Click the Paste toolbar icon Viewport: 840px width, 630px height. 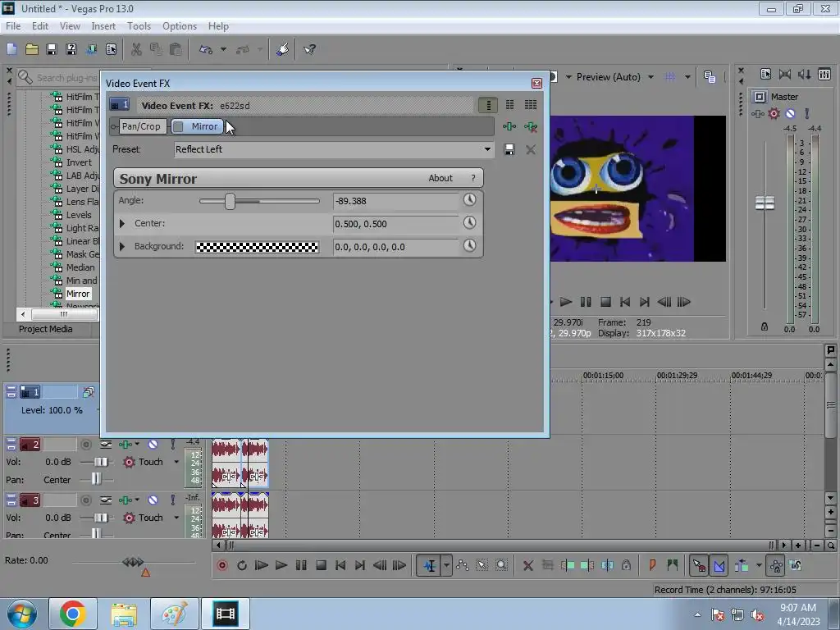click(176, 50)
